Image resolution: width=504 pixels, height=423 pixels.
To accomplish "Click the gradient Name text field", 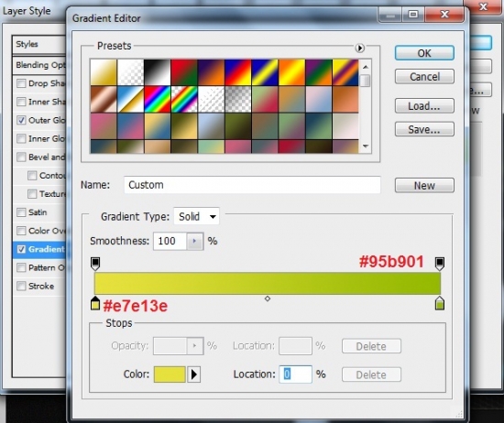I will 252,185.
